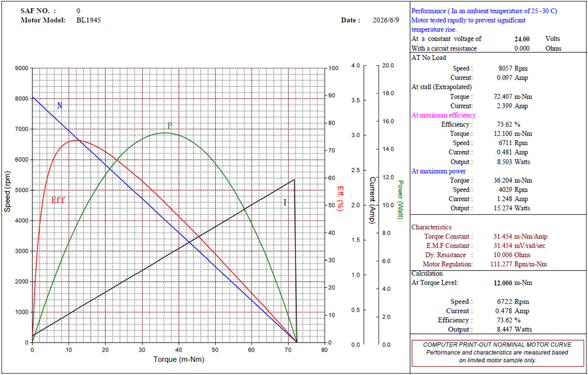Screen dimensions: 588x375
Task: Click the Motor Model BL1945 field
Action: pos(89,20)
